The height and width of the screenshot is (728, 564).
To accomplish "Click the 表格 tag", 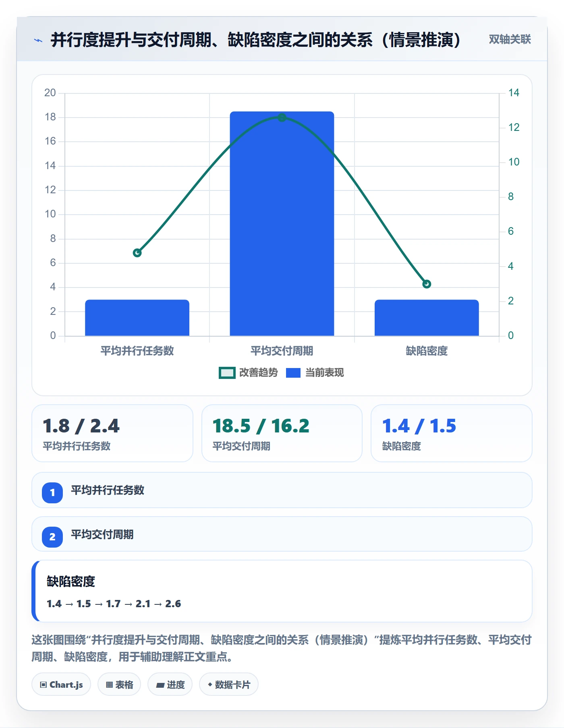I will [x=119, y=685].
